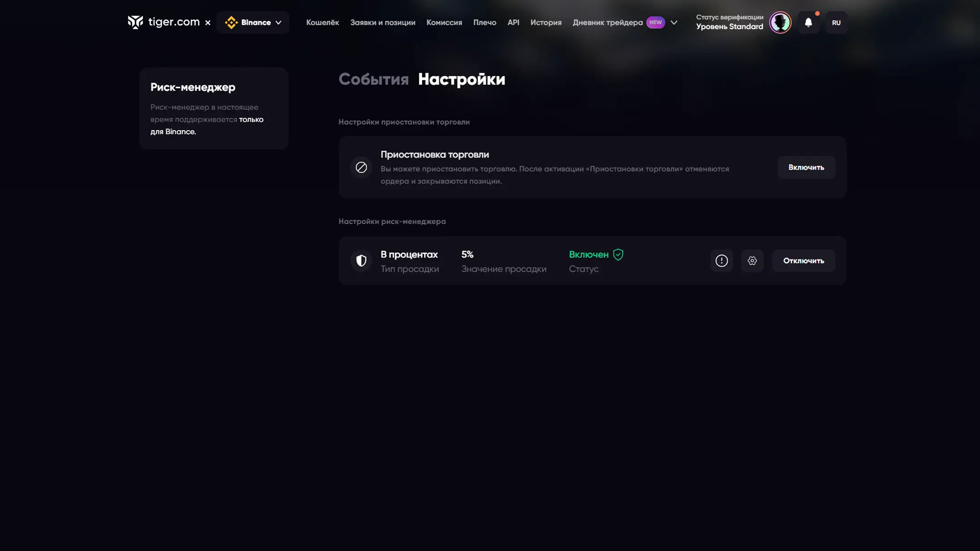Disable the risk manager (Отключить)
980x551 pixels.
click(x=803, y=261)
